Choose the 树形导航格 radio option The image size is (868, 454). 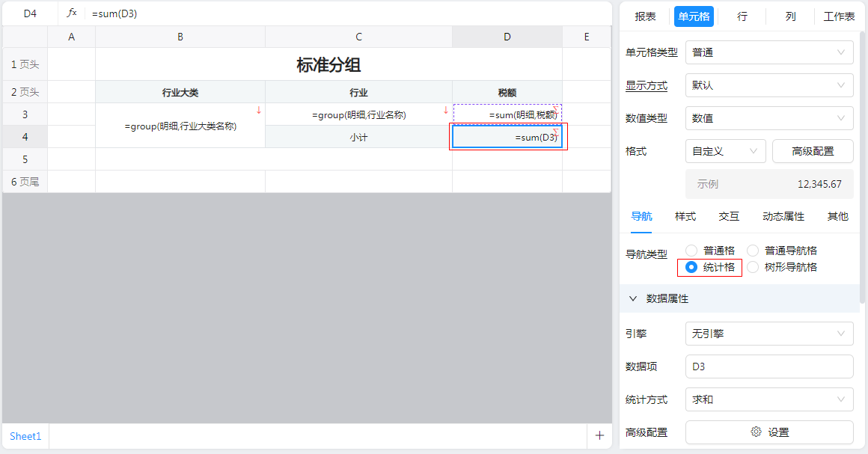click(x=753, y=267)
